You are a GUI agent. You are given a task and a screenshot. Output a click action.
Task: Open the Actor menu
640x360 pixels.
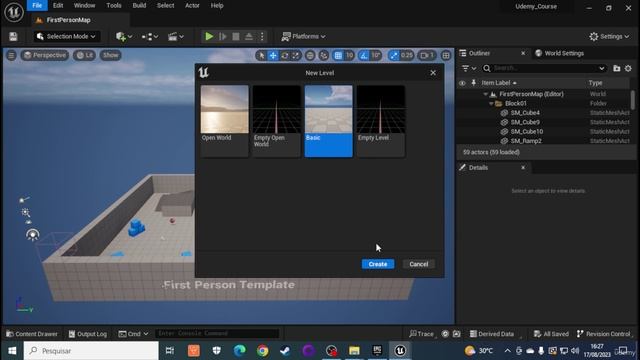192,6
